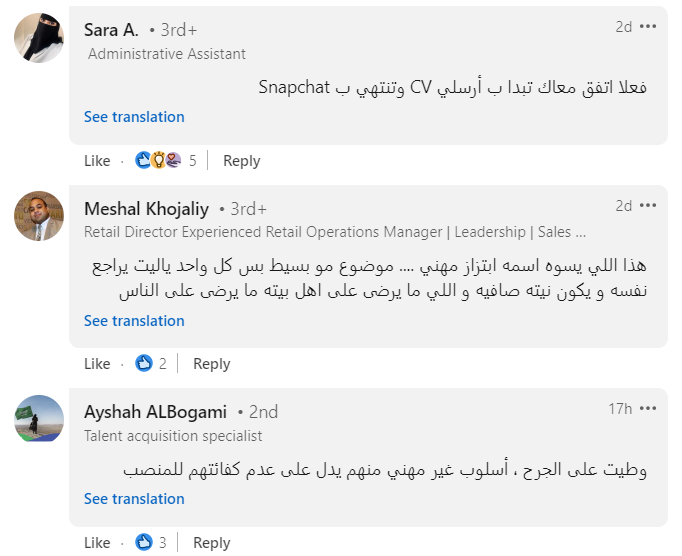The height and width of the screenshot is (556, 682).
Task: Like Meshal Khojaliy's comment
Action: tap(97, 364)
